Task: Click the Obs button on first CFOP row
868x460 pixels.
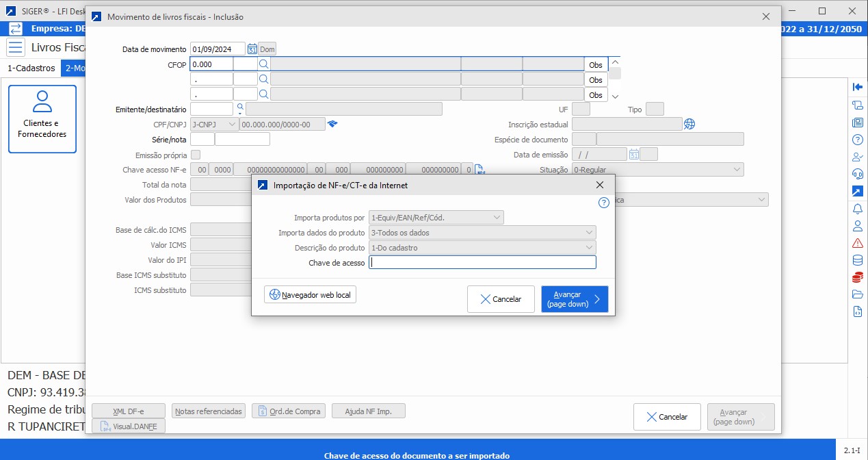Action: pyautogui.click(x=595, y=64)
